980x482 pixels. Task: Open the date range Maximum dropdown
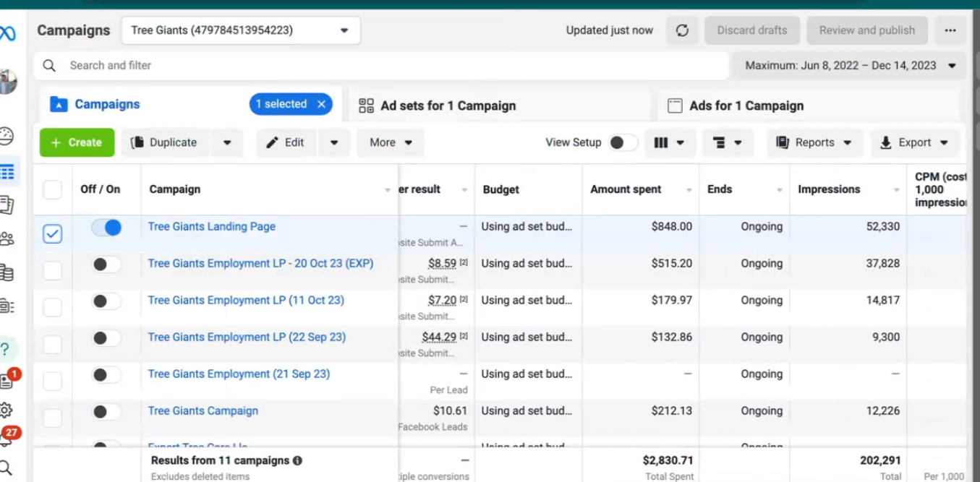(850, 66)
